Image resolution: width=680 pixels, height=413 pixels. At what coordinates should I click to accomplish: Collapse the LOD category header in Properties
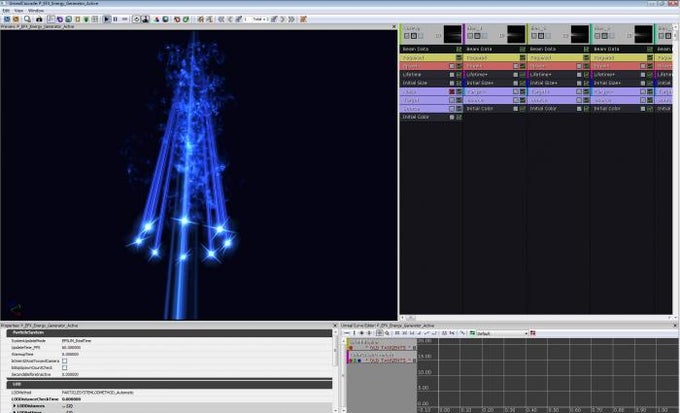(169, 384)
